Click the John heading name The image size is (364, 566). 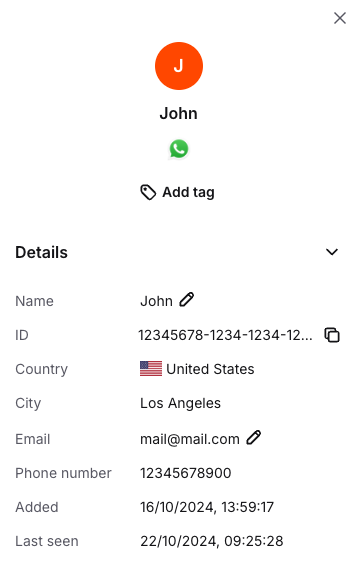point(179,113)
